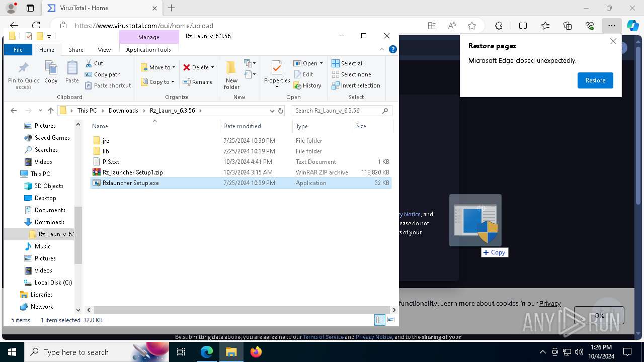Click Invert selection in the ribbon

pos(356,85)
